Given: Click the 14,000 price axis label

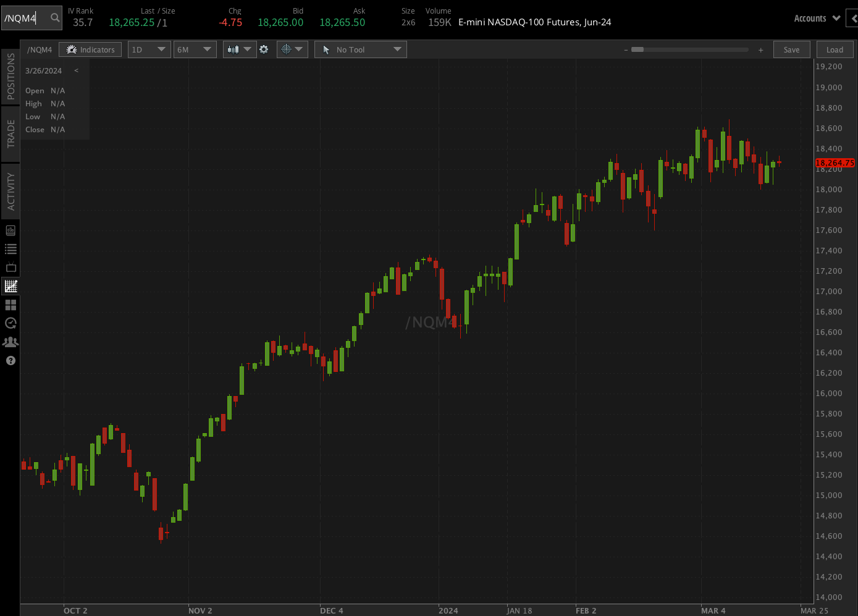Looking at the screenshot, I should pyautogui.click(x=829, y=597).
